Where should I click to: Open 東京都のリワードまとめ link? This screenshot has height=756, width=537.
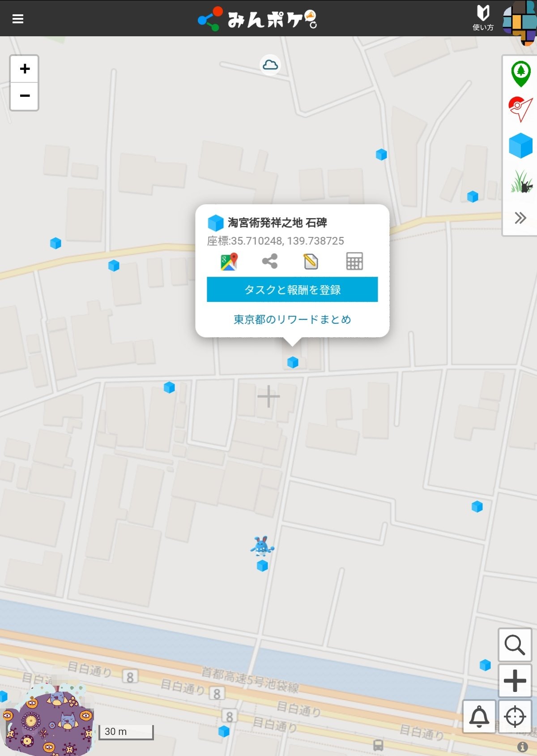pos(292,319)
